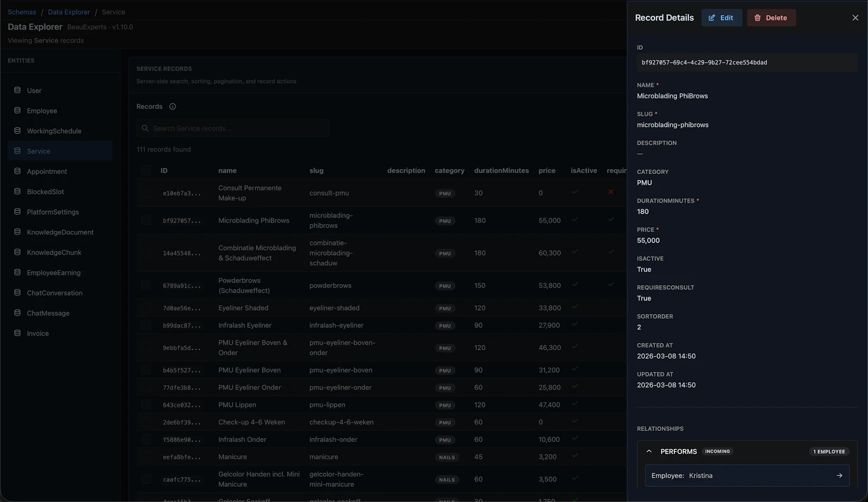The width and height of the screenshot is (868, 502).
Task: Click the trash icon in Delete button
Action: (x=757, y=18)
